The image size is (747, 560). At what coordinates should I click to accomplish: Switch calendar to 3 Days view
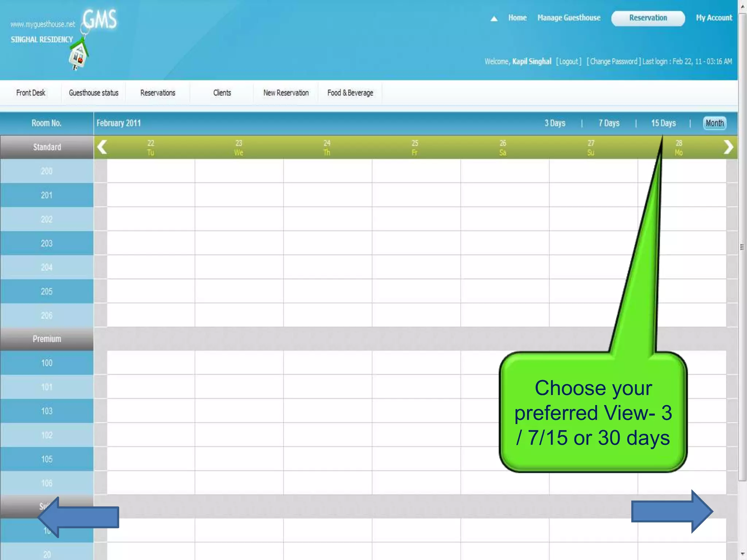pos(555,123)
